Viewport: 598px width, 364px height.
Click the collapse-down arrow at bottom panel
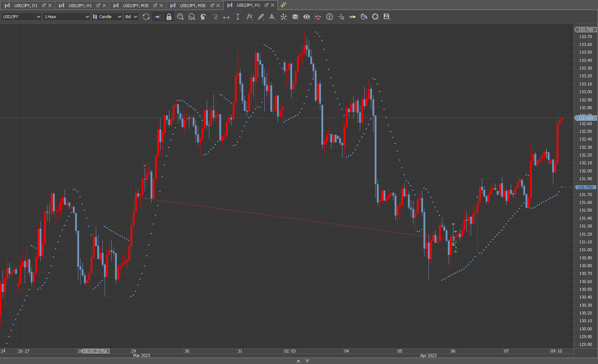307,361
